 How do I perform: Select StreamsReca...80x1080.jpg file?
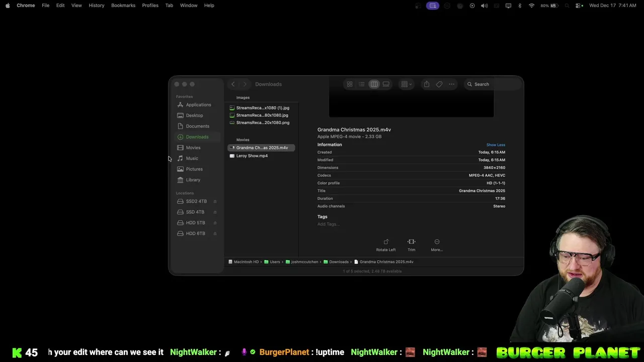[x=261, y=115]
